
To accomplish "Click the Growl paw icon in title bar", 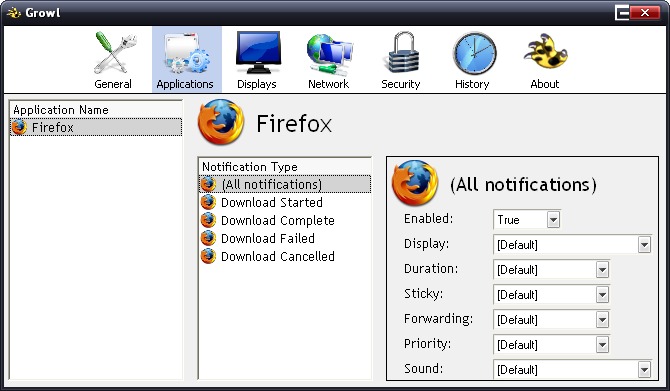I will point(14,13).
